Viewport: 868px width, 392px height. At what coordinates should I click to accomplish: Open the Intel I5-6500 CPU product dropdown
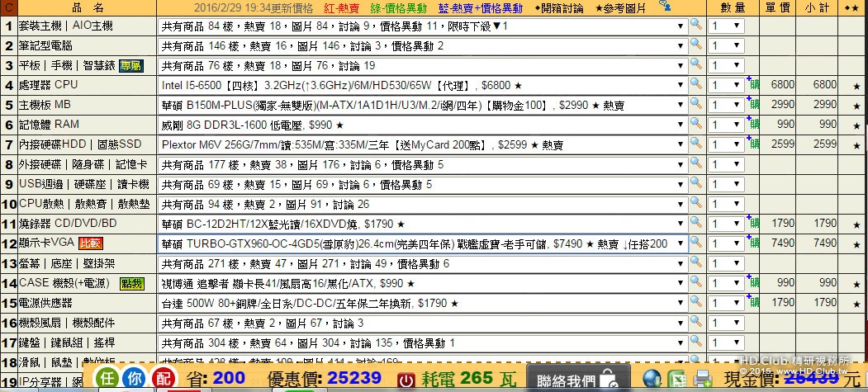click(x=423, y=85)
